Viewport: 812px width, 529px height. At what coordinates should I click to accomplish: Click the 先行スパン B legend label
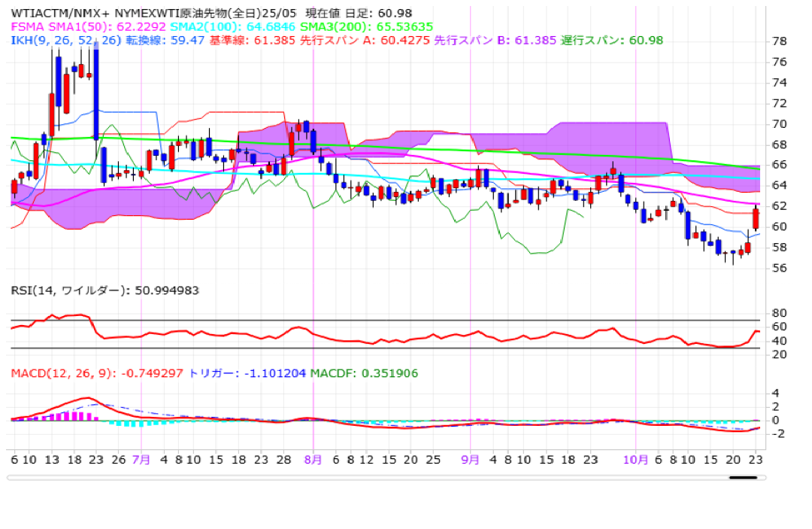[x=467, y=40]
